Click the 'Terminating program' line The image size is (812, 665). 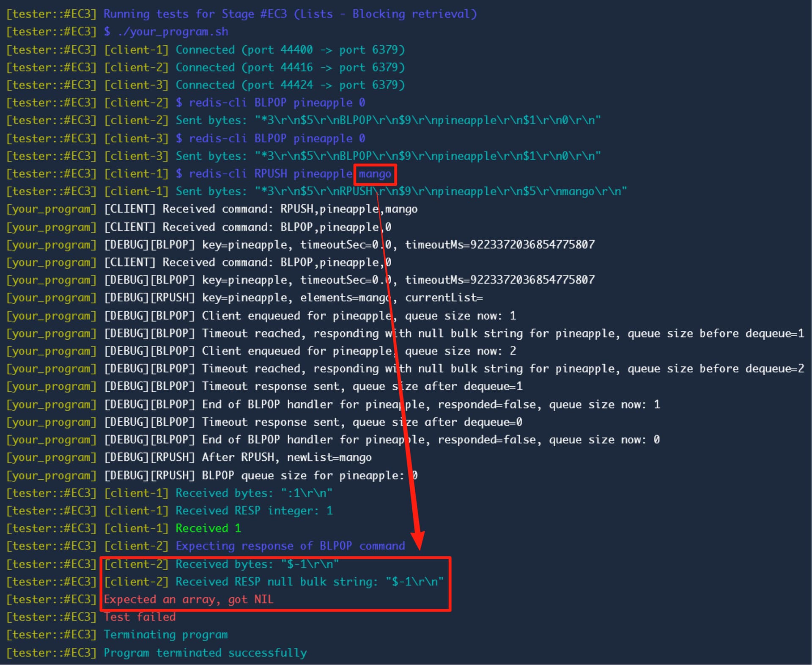pos(165,635)
